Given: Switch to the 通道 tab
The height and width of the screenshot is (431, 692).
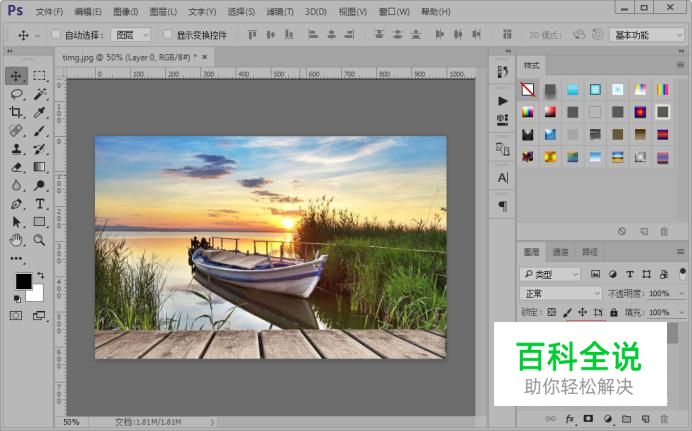Looking at the screenshot, I should (560, 252).
